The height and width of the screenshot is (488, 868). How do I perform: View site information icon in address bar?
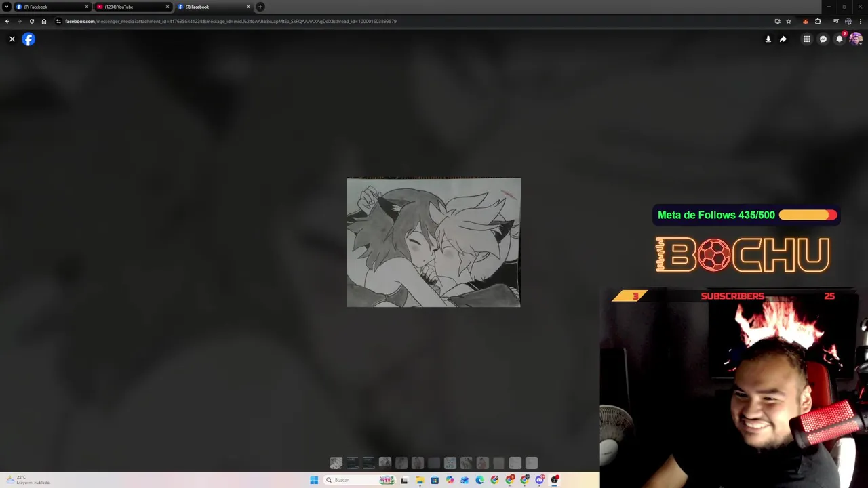click(58, 21)
